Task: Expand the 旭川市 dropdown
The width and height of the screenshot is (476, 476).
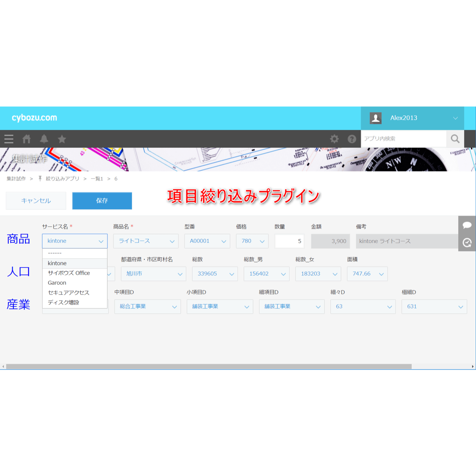Action: pos(154,274)
